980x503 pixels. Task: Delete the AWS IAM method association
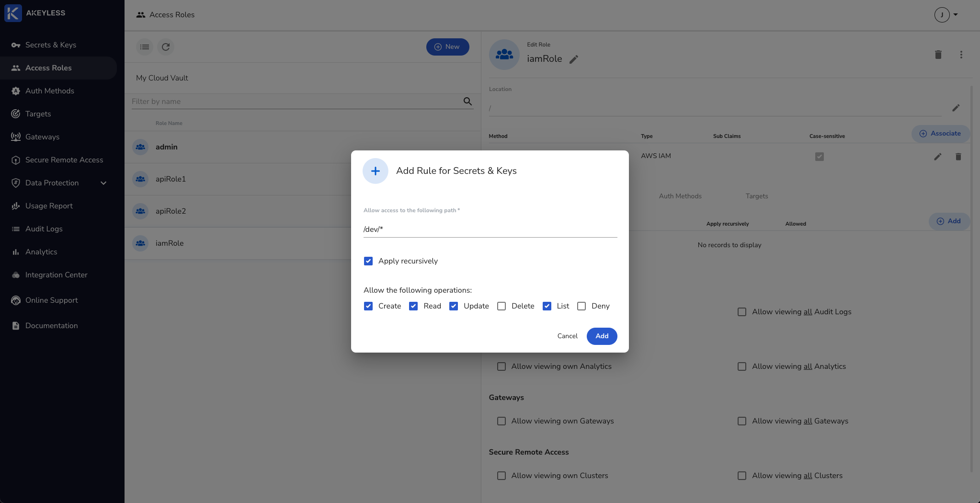coord(958,157)
